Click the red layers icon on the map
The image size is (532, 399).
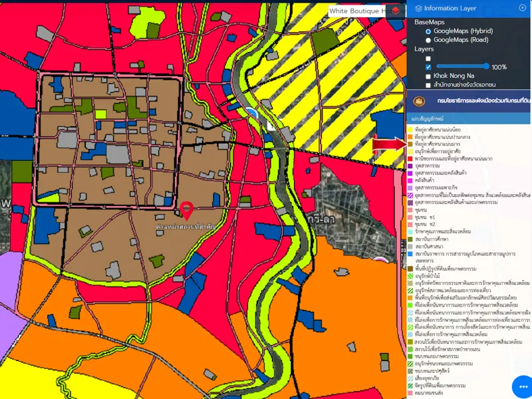396,11
